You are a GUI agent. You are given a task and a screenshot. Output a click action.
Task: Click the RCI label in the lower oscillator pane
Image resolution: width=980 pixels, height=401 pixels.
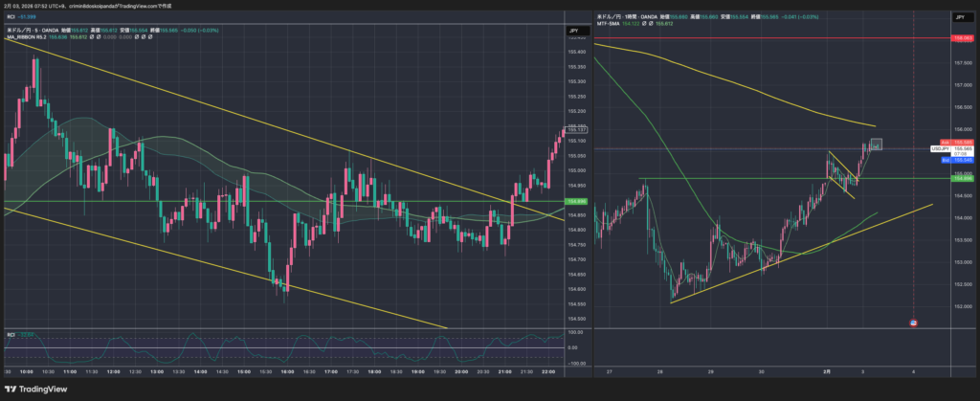point(11,334)
